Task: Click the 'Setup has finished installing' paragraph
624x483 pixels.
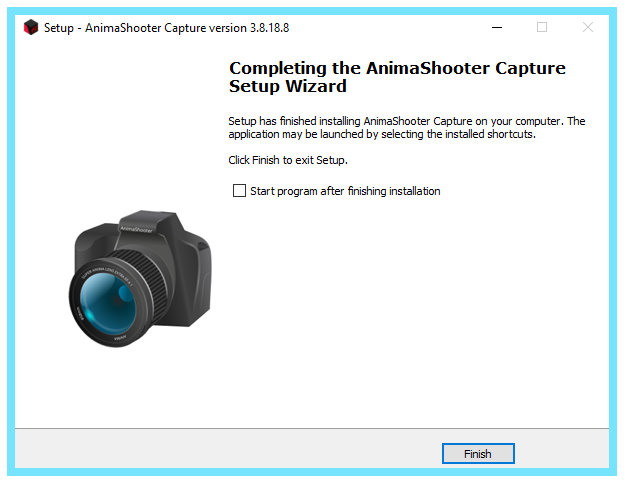Action: 407,127
